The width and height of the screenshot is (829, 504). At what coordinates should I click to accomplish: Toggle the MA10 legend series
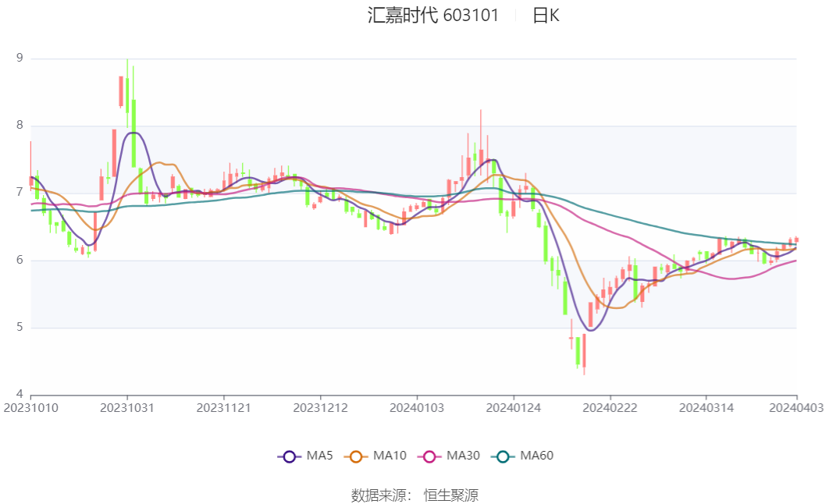coord(375,456)
